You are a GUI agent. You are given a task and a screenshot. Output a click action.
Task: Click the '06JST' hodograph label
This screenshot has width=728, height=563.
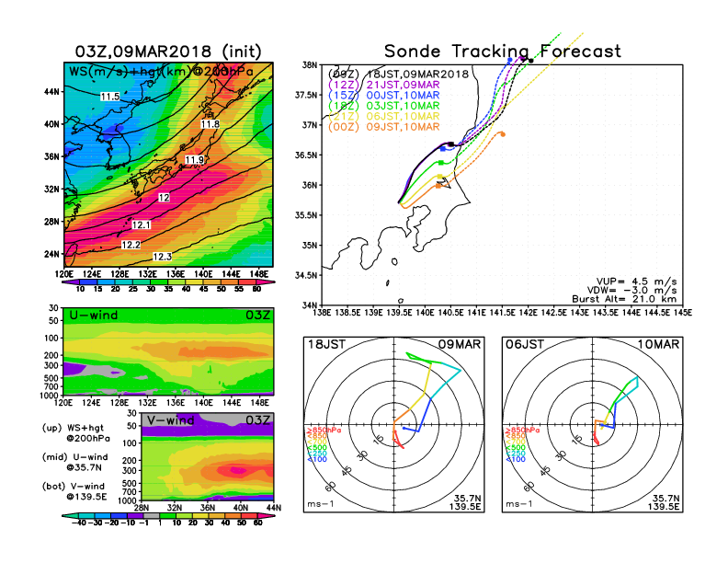(x=525, y=345)
